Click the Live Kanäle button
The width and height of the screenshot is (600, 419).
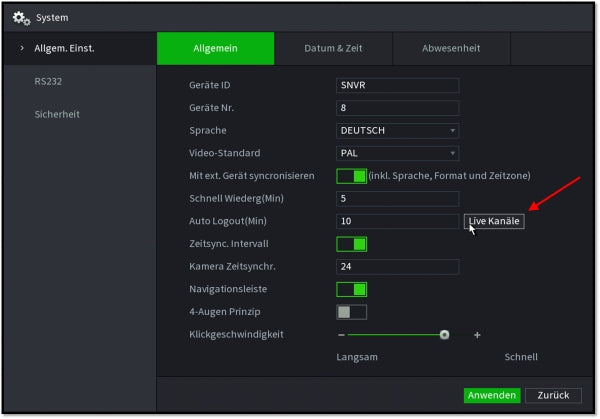494,221
